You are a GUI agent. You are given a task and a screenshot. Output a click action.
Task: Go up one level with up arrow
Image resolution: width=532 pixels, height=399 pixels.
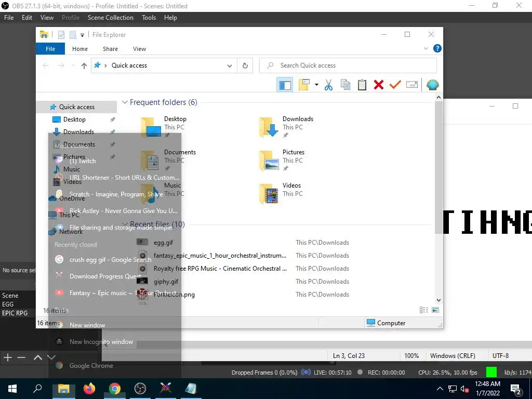pos(84,66)
